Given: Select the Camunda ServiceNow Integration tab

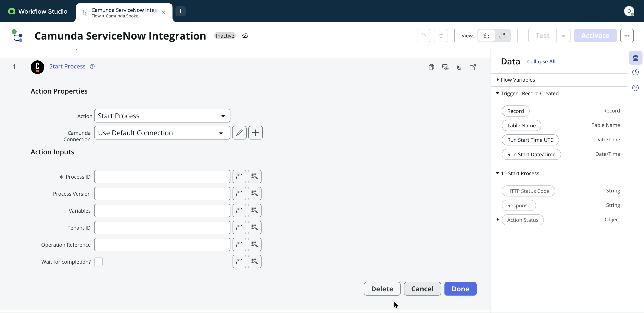Looking at the screenshot, I should click(x=124, y=13).
